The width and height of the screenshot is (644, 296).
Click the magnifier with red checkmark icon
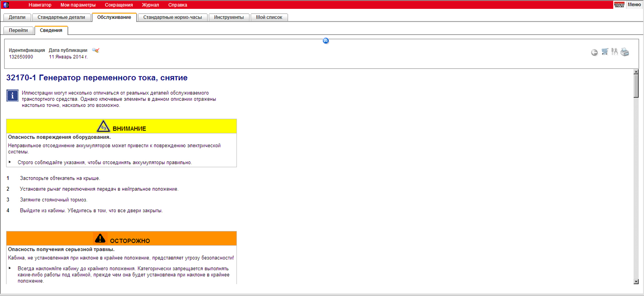96,50
